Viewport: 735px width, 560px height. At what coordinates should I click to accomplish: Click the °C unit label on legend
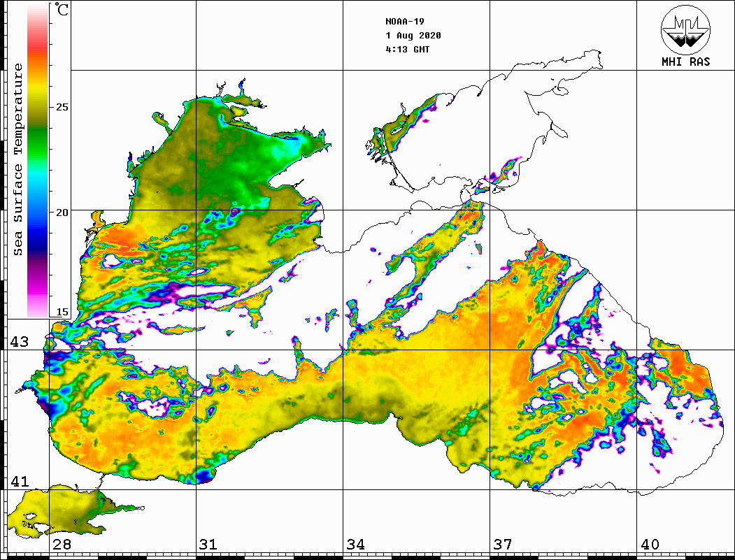[x=62, y=9]
